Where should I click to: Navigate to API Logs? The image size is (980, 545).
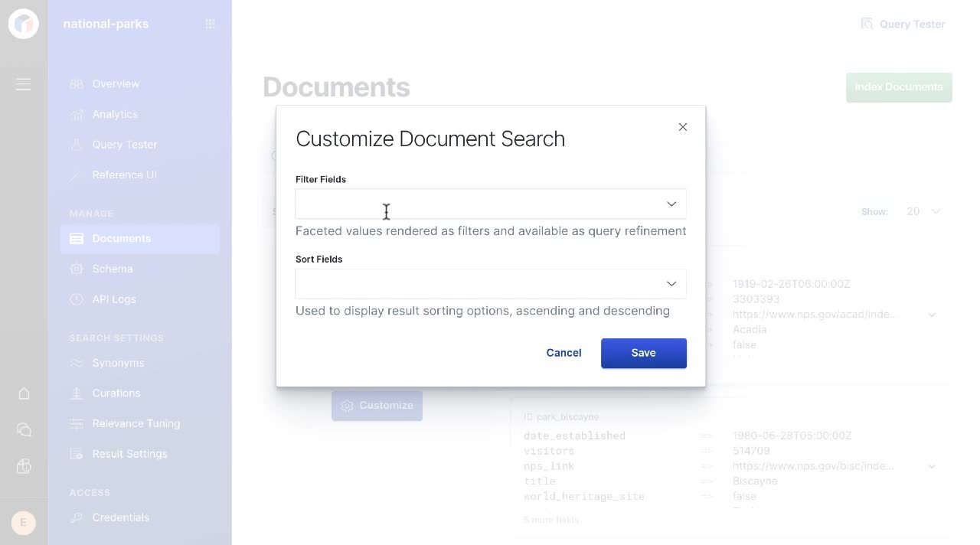pyautogui.click(x=114, y=299)
